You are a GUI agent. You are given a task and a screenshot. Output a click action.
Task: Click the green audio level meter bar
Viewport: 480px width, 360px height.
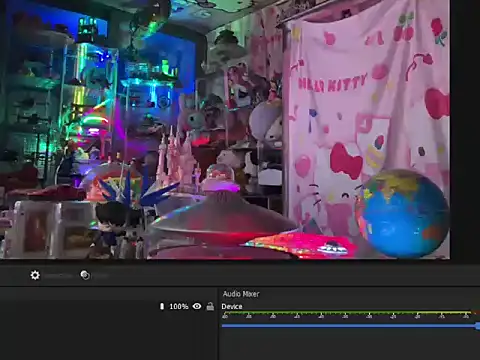click(x=319, y=312)
